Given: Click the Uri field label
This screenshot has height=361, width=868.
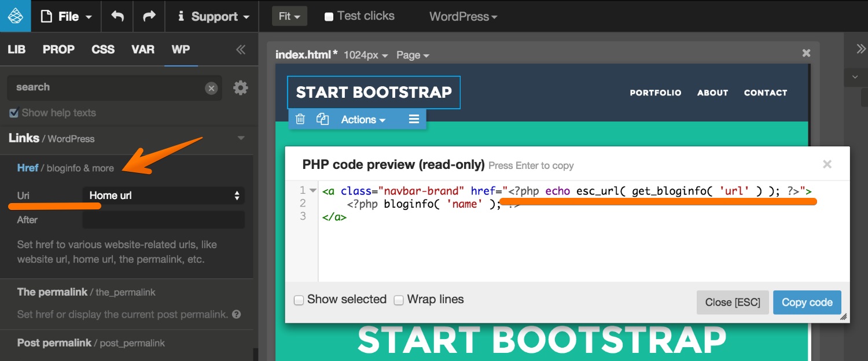Looking at the screenshot, I should click(x=23, y=196).
